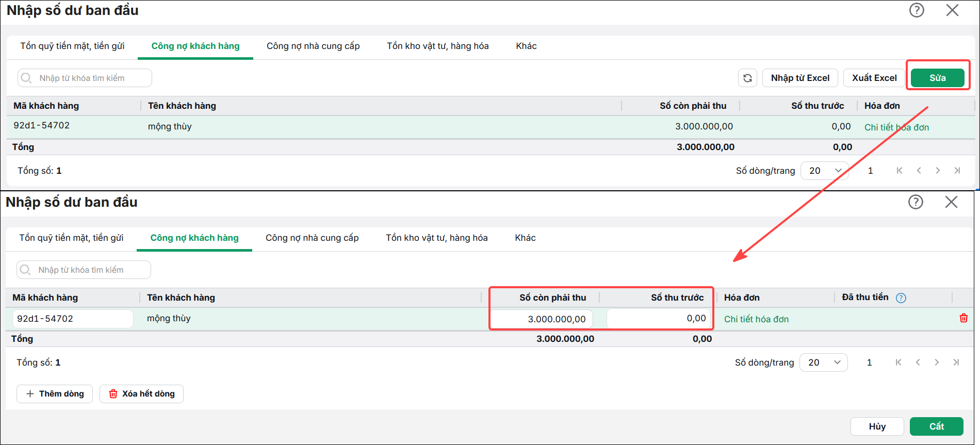This screenshot has height=445, width=980.
Task: Go to first page in upper pagination
Action: (900, 171)
